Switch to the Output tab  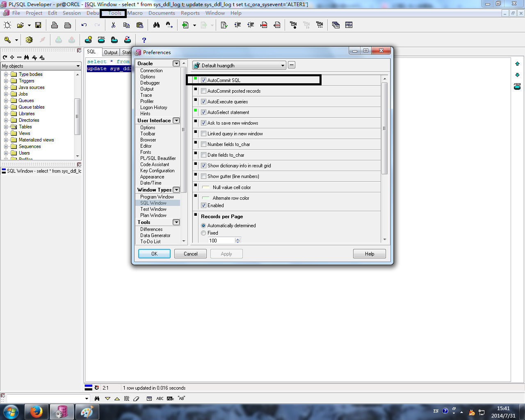coord(111,52)
